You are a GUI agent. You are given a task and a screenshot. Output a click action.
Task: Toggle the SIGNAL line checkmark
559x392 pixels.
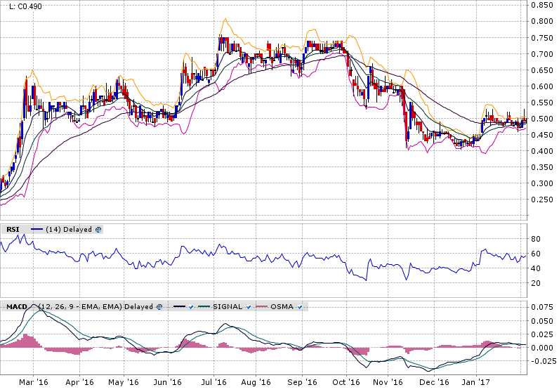click(249, 307)
